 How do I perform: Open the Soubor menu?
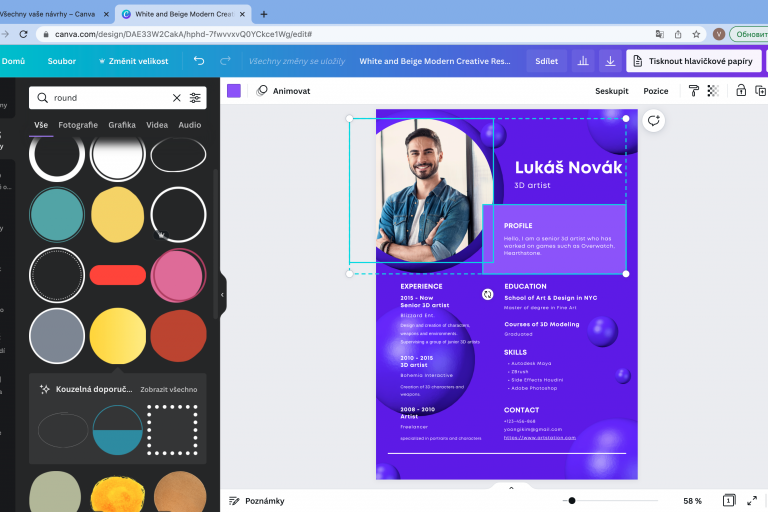click(x=62, y=61)
